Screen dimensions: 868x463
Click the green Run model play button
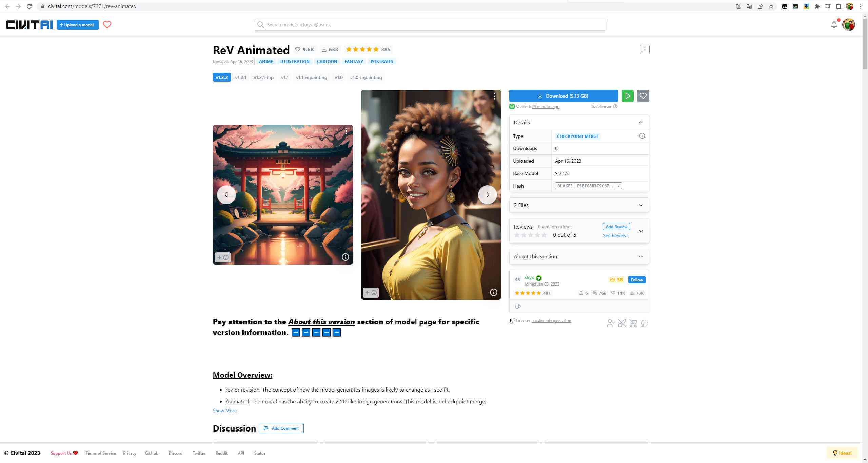tap(628, 96)
